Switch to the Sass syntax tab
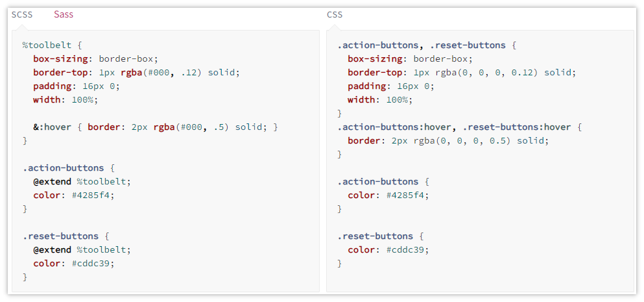644x302 pixels. [64, 14]
